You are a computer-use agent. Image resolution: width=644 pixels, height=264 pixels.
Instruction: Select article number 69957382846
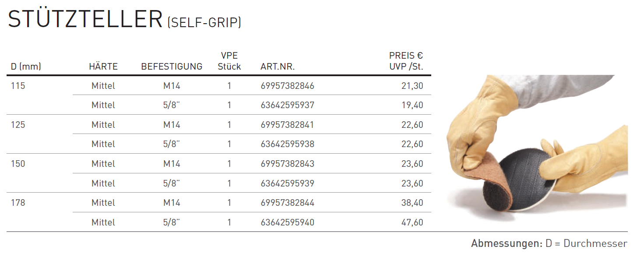click(287, 86)
